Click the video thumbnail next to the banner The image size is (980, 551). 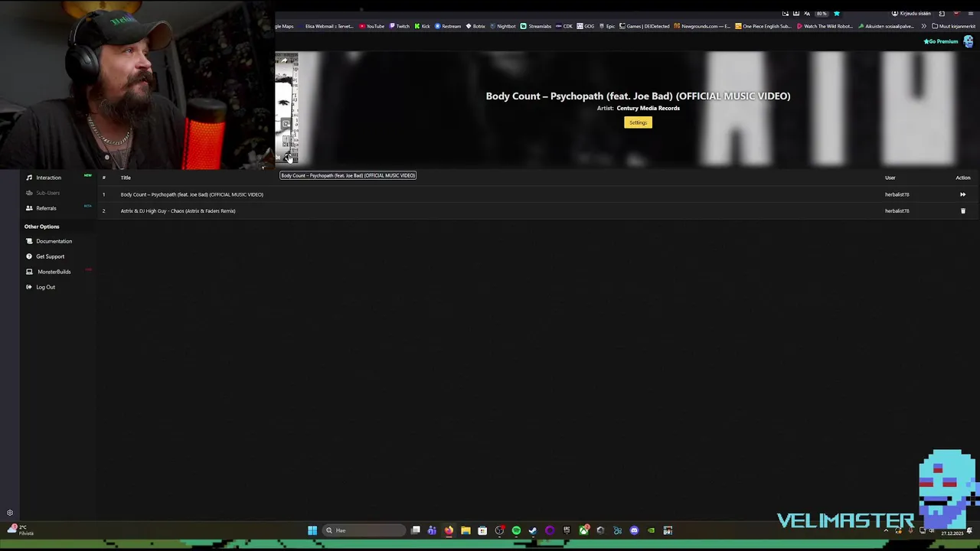coord(286,107)
